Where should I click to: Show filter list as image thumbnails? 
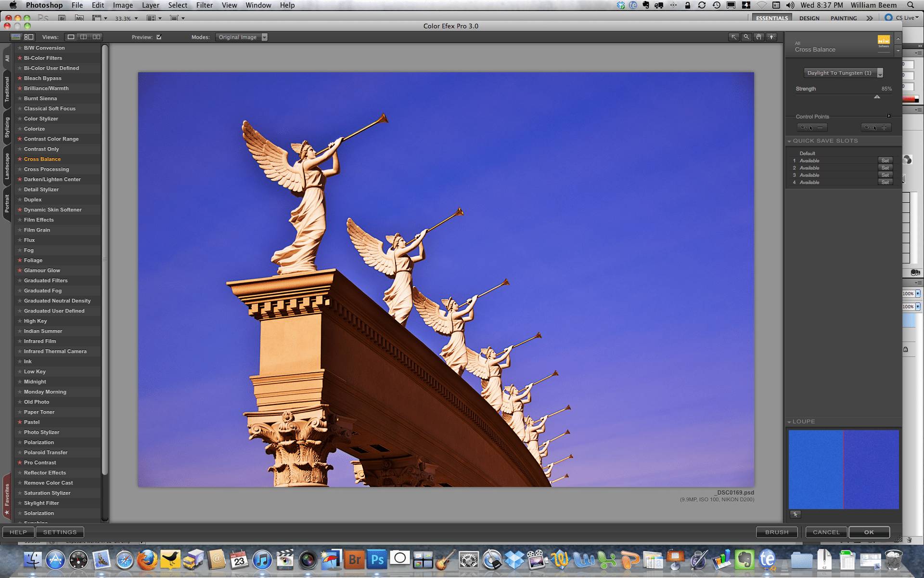16,37
